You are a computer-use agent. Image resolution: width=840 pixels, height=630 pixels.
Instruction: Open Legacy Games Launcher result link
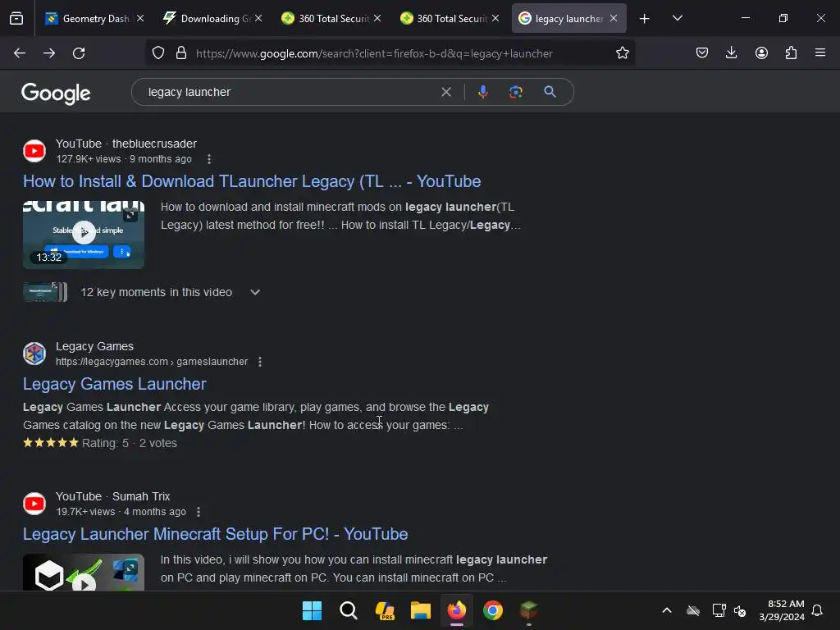(115, 384)
